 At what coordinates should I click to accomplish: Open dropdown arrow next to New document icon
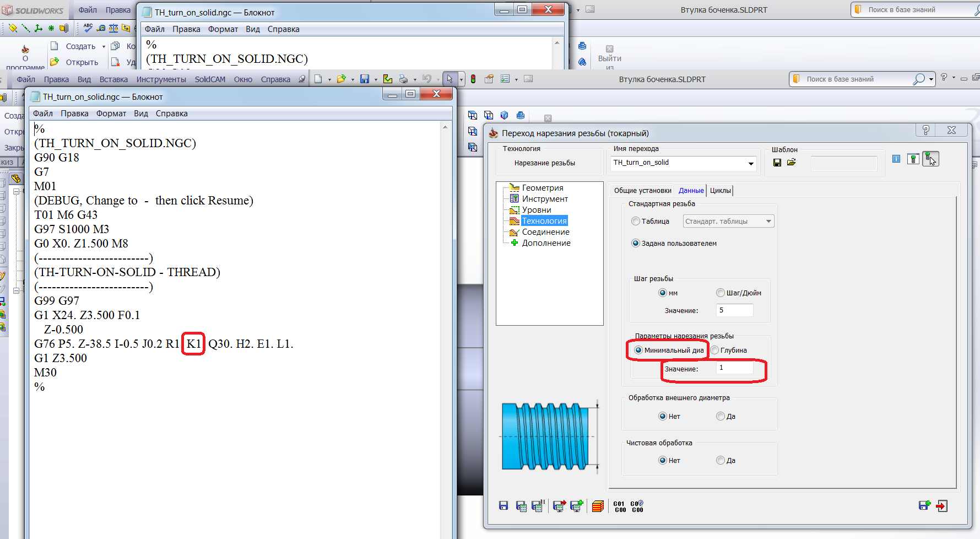329,79
